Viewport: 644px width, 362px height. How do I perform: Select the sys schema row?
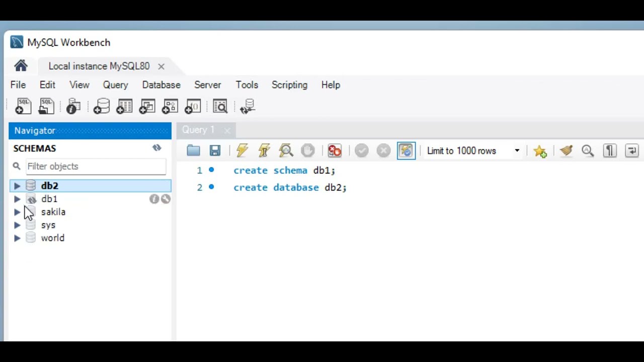(91, 225)
